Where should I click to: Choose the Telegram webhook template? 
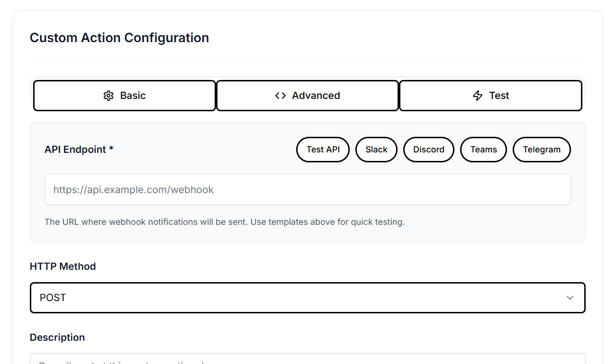click(542, 149)
